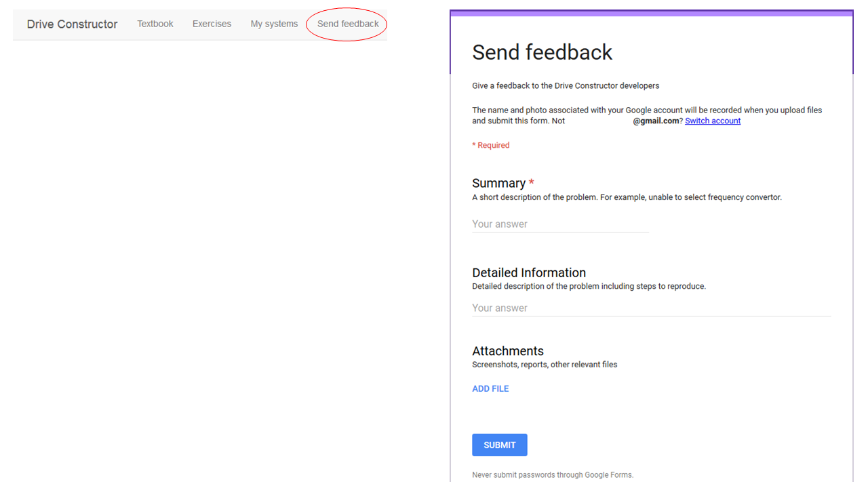Click the Detailed Information heading

[529, 272]
